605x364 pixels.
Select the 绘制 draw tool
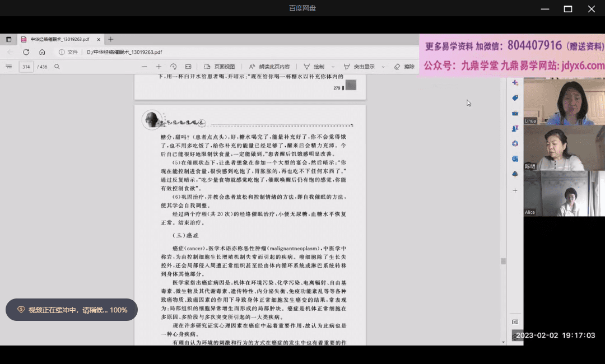(314, 67)
